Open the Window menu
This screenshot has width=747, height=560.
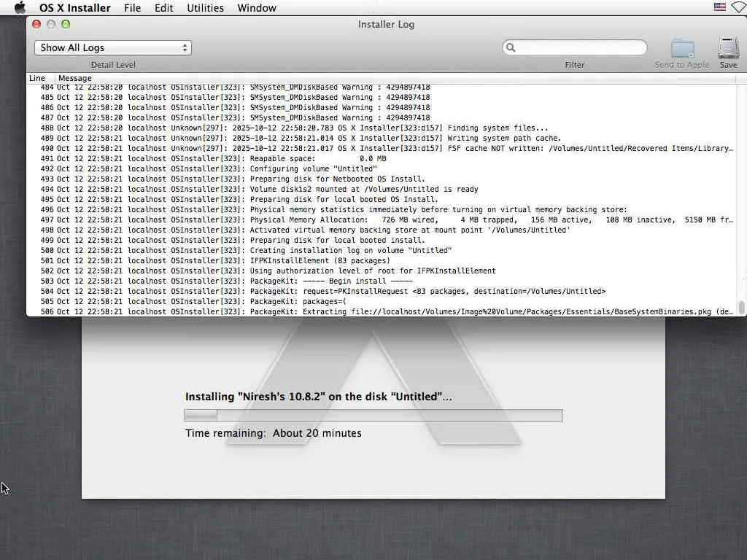[x=257, y=7]
